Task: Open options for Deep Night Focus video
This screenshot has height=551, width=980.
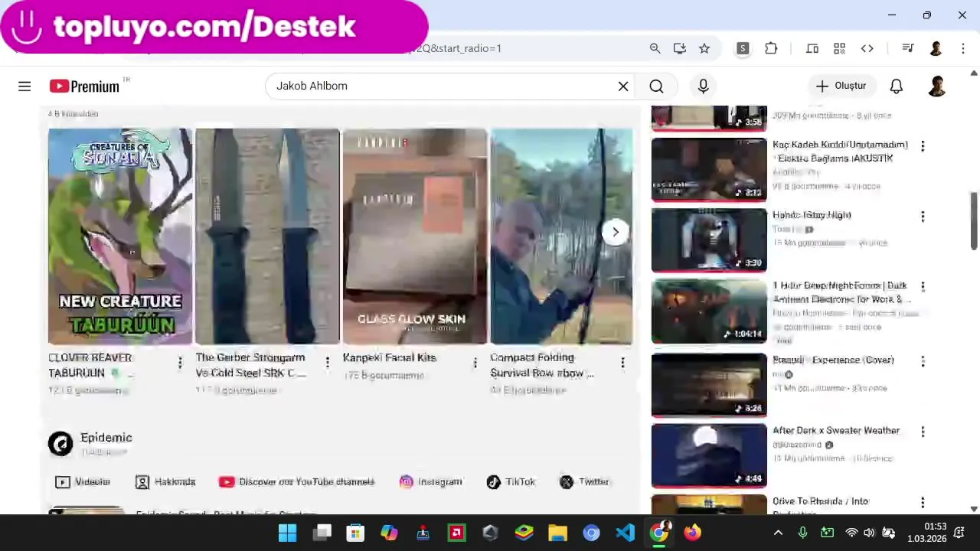Action: (923, 287)
